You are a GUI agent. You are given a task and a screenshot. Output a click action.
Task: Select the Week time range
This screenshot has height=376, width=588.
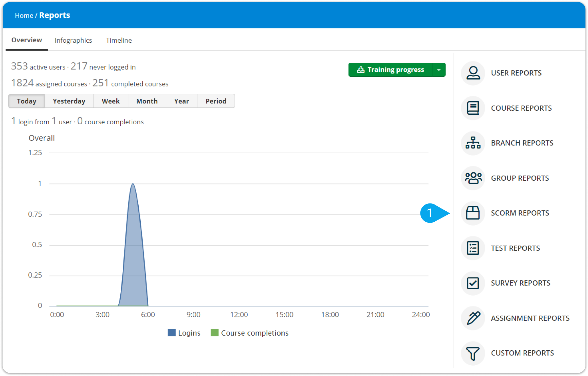click(111, 101)
